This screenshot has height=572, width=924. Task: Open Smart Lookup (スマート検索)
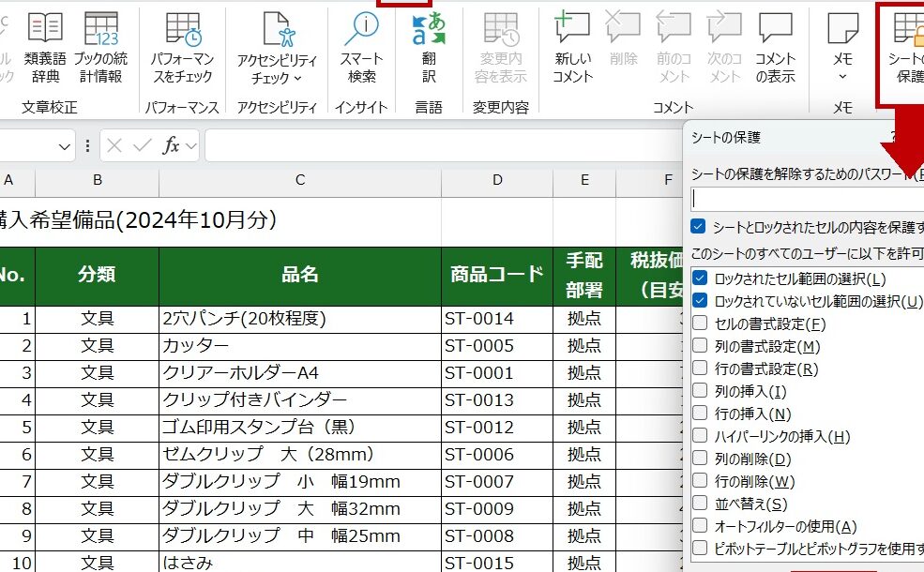click(x=362, y=49)
